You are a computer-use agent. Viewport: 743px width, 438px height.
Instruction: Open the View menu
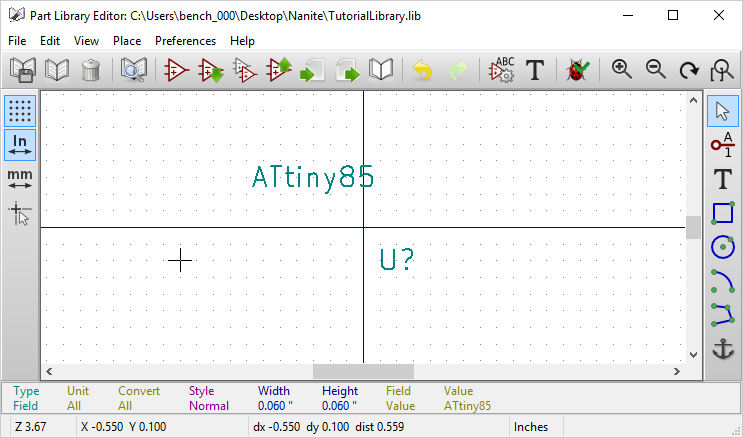click(x=86, y=41)
